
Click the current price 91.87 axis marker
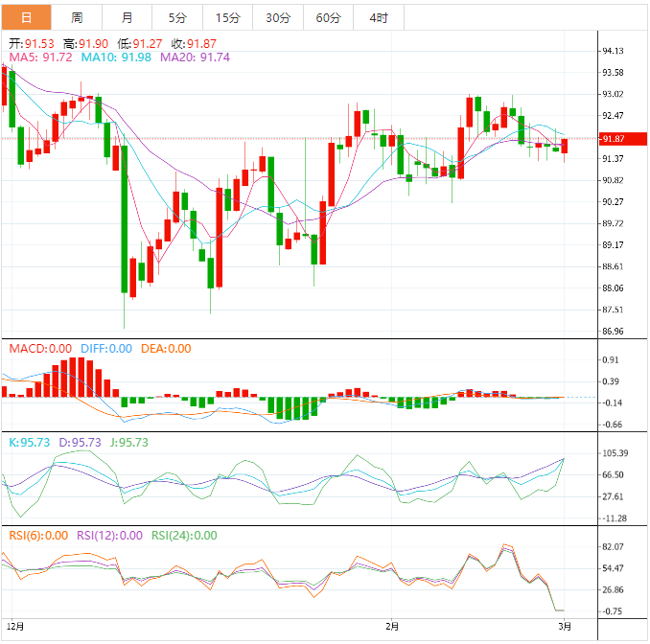pyautogui.click(x=615, y=138)
